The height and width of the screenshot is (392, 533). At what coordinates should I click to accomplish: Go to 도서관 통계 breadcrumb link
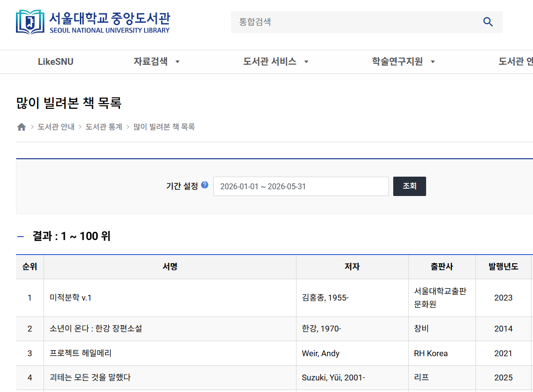coord(104,127)
